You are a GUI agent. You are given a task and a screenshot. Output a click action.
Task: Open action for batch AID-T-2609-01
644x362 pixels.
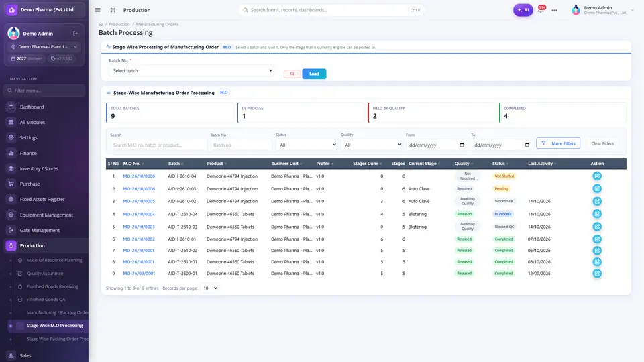tap(597, 274)
